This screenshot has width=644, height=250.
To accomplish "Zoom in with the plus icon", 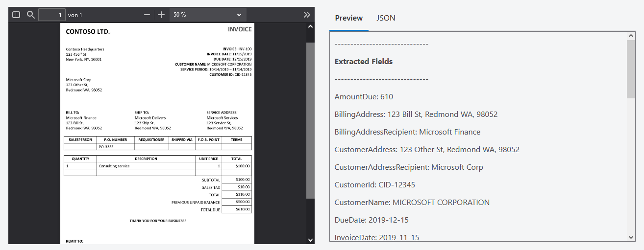I will [x=161, y=15].
